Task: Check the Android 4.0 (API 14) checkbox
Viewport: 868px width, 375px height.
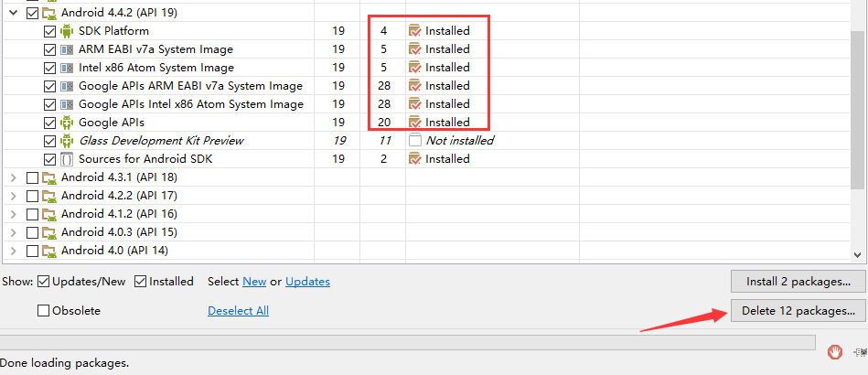Action: coord(32,252)
